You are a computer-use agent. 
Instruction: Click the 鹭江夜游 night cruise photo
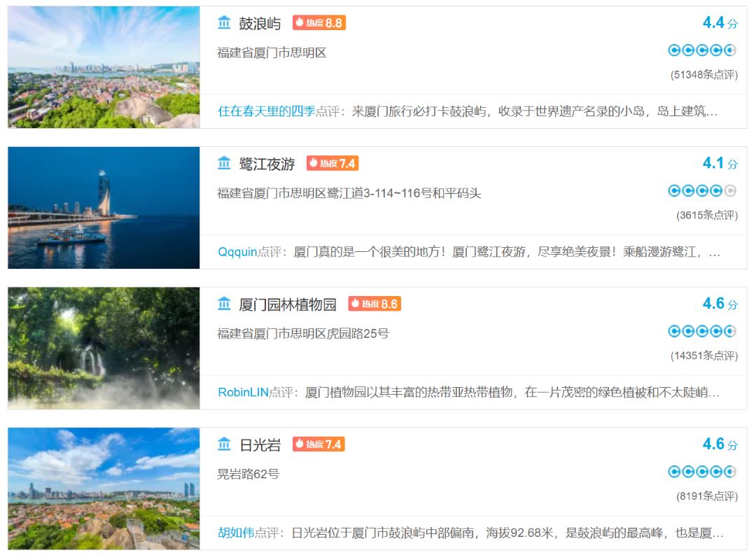[x=104, y=207]
